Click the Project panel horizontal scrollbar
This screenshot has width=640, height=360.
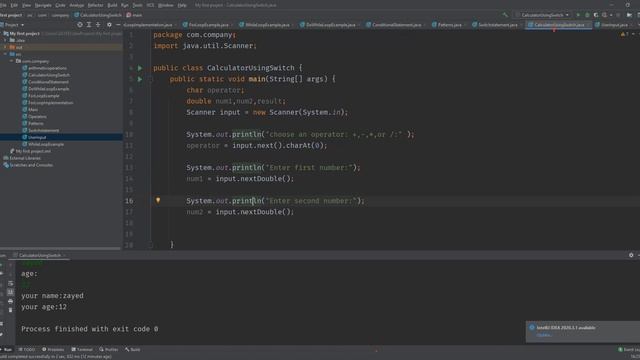point(60,248)
